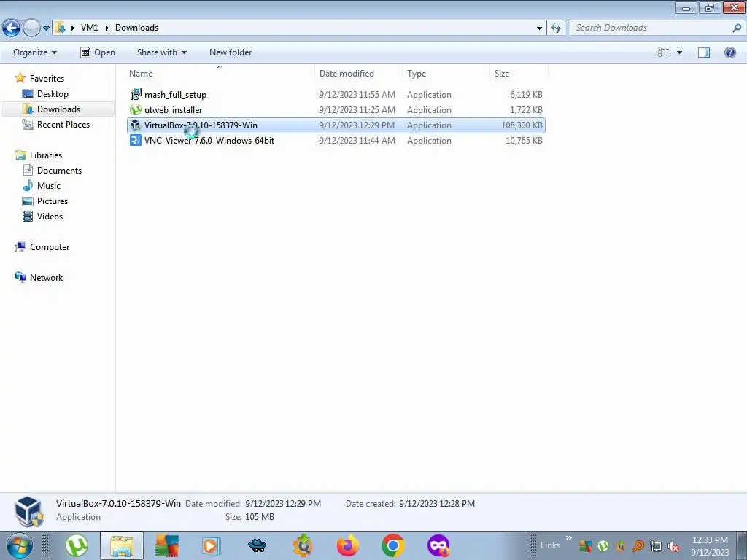Open Windows Help via question mark icon
The width and height of the screenshot is (747, 560).
(x=729, y=52)
